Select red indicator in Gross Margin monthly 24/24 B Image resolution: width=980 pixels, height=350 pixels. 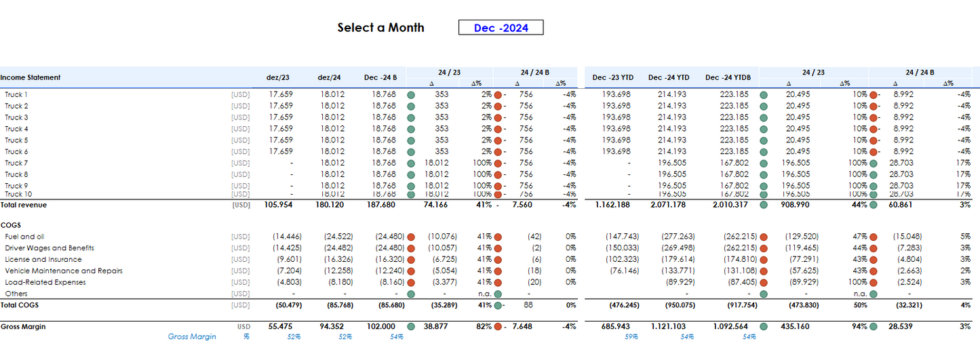pyautogui.click(x=498, y=327)
